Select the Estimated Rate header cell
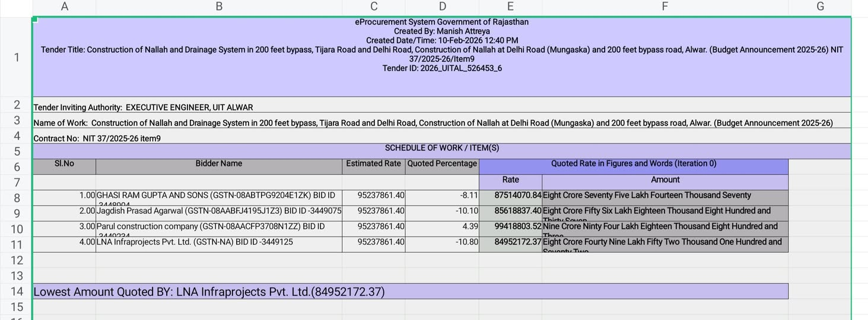This screenshot has width=868, height=320. pyautogui.click(x=373, y=164)
